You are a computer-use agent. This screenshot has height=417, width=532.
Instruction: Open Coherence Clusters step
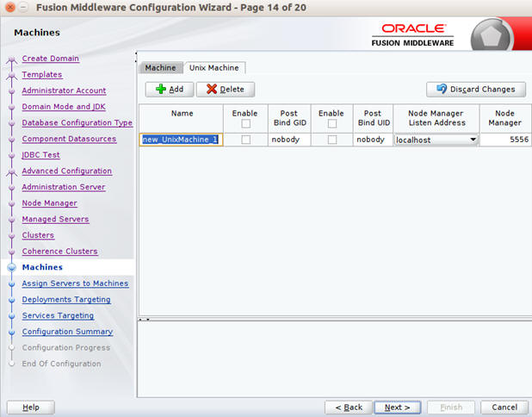[x=60, y=252]
